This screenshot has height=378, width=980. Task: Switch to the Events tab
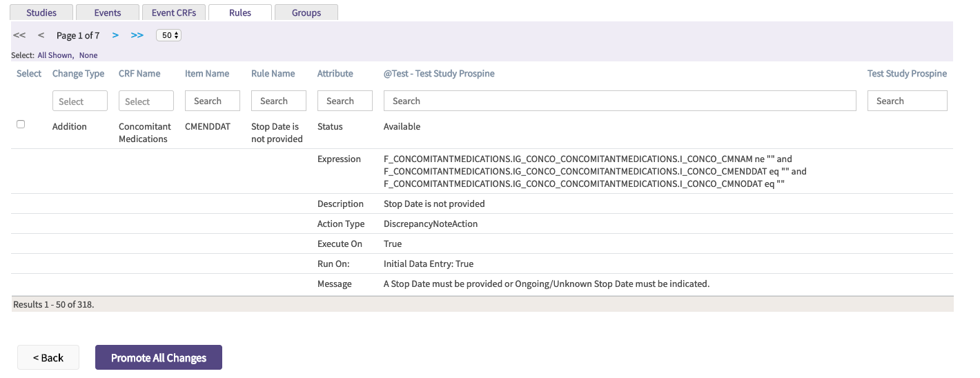[107, 12]
